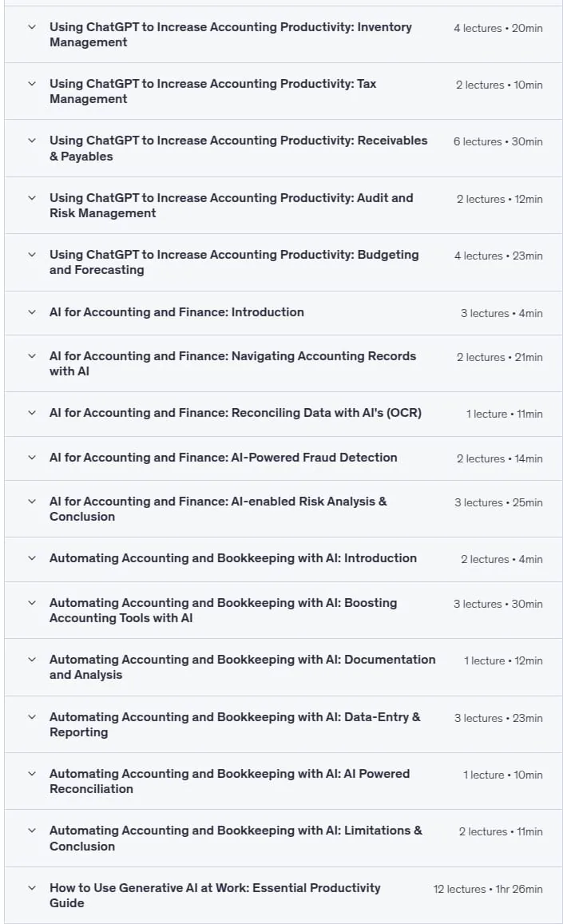The width and height of the screenshot is (563, 924).
Task: Click the 6 lectures 30min label for Receivables
Action: pyautogui.click(x=498, y=141)
